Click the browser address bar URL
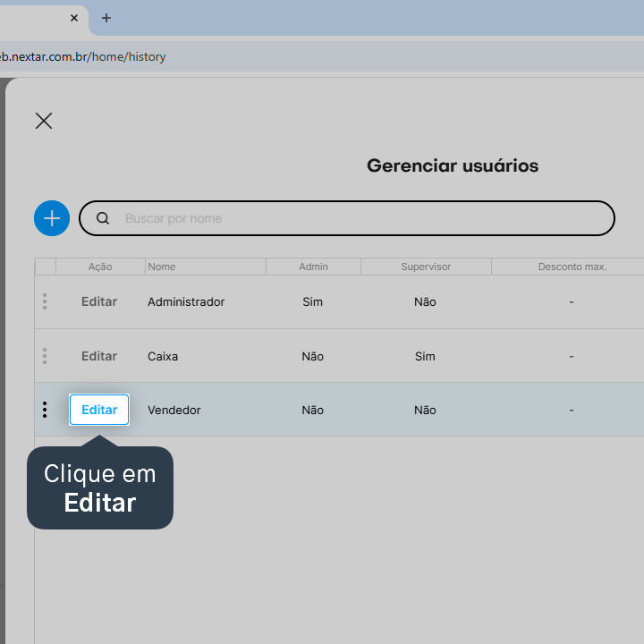 [x=82, y=56]
